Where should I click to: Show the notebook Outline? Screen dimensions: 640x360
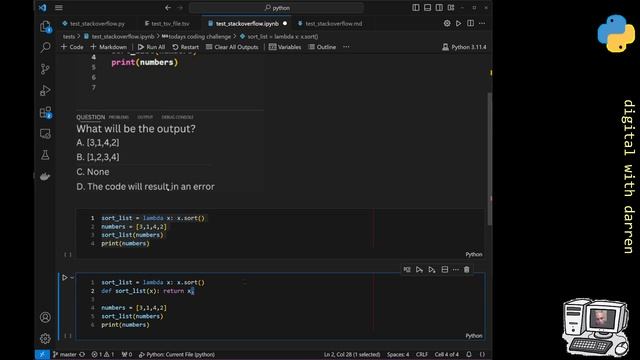click(322, 47)
